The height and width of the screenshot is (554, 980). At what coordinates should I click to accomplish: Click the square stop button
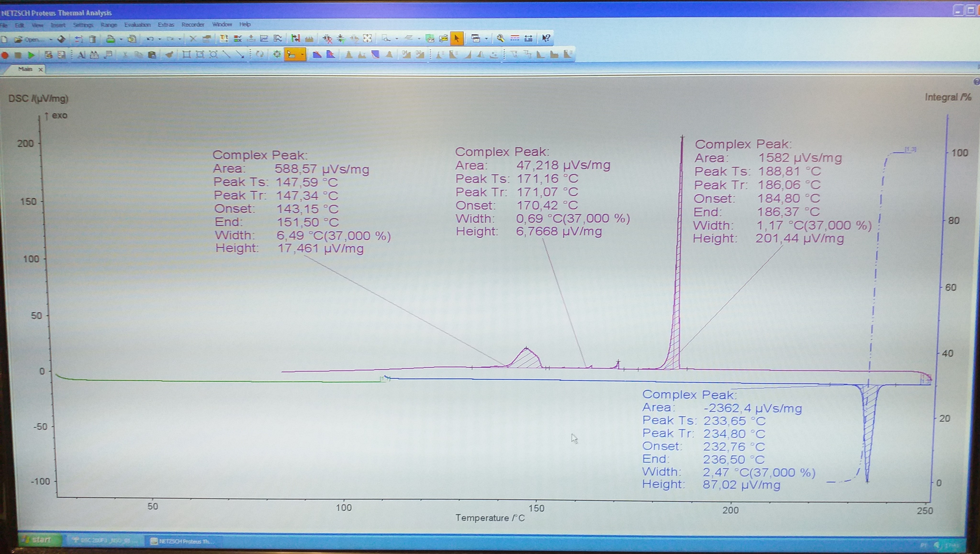click(x=18, y=55)
